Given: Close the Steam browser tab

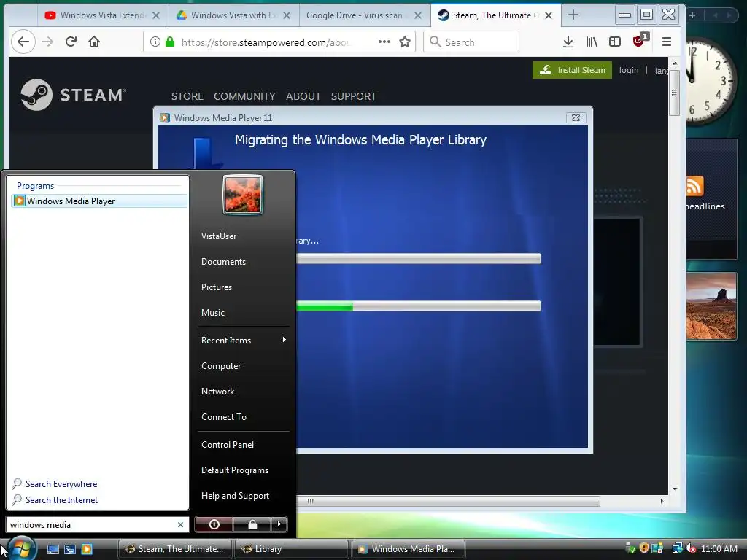Looking at the screenshot, I should pyautogui.click(x=549, y=15).
